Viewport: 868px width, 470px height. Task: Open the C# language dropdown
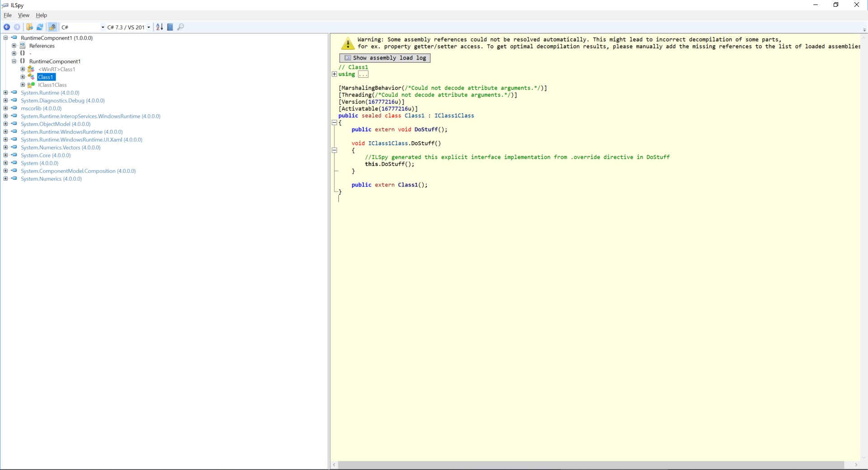pyautogui.click(x=102, y=27)
